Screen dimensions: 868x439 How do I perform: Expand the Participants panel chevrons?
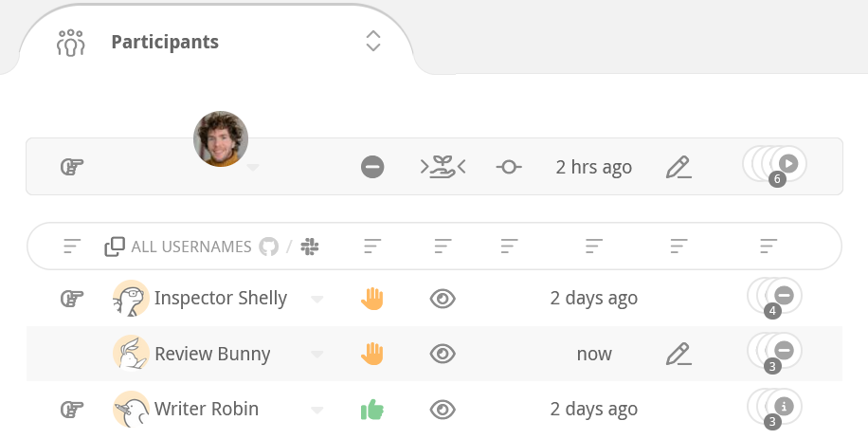point(373,42)
